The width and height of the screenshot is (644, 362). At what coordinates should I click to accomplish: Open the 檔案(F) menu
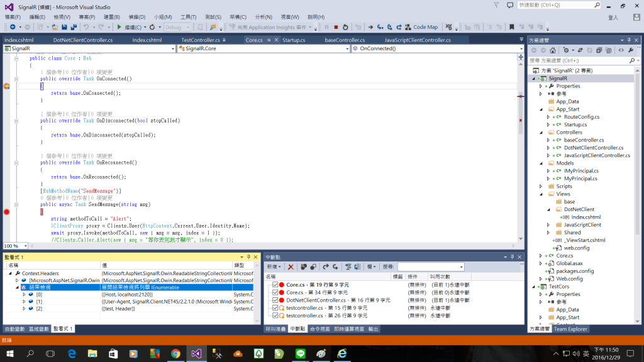pos(13,17)
